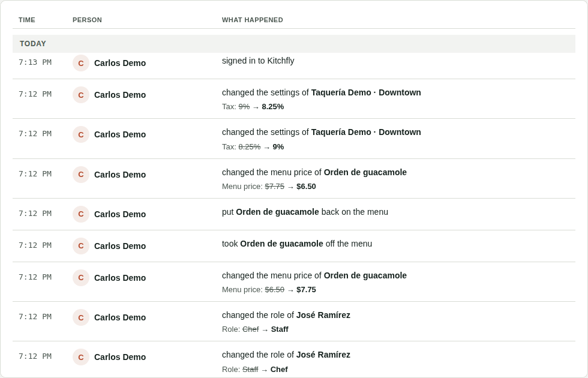Select 'signed in to Kitchfly' entry text
Viewport: 588px width, 378px height.
258,61
